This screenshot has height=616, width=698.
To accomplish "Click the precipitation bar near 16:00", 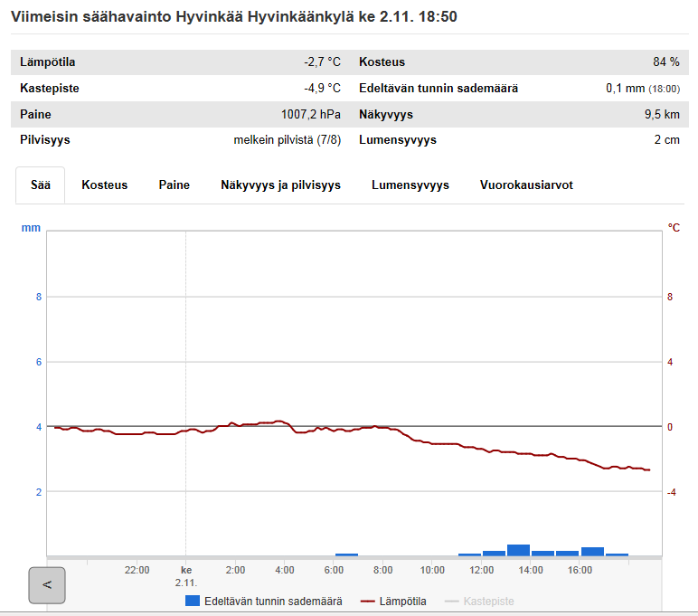I will click(592, 551).
